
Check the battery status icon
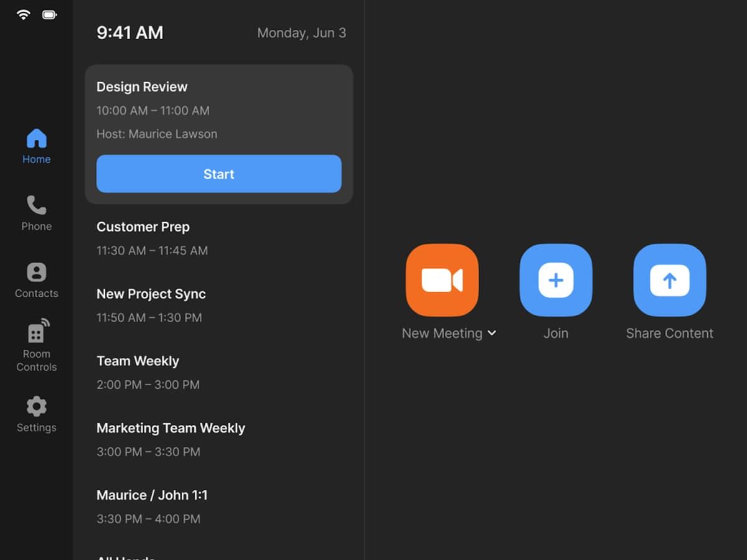coord(50,14)
